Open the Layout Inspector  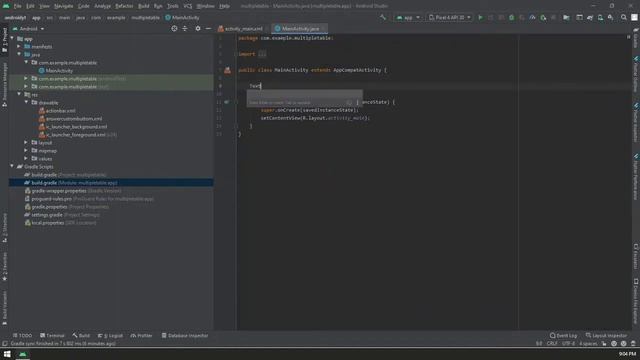(x=606, y=336)
